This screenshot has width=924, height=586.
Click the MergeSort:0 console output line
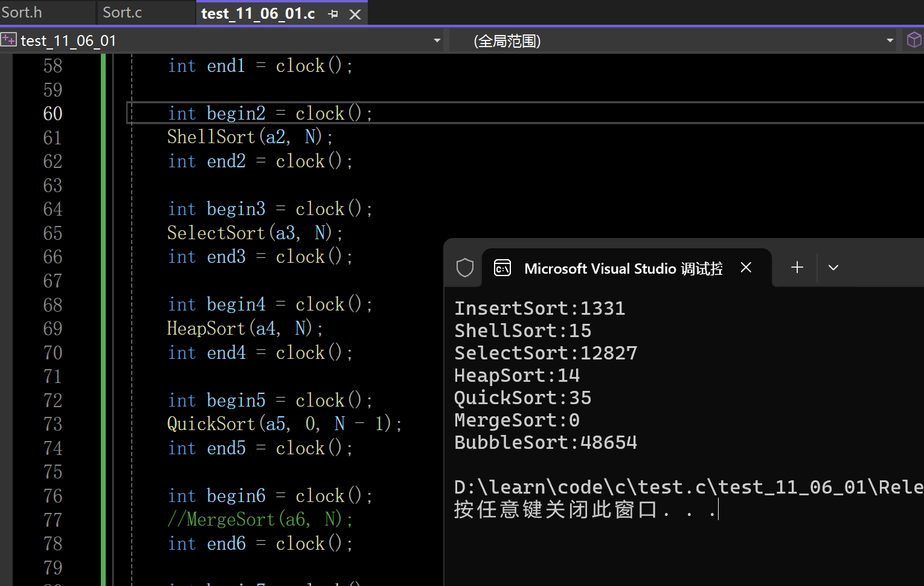pyautogui.click(x=517, y=420)
